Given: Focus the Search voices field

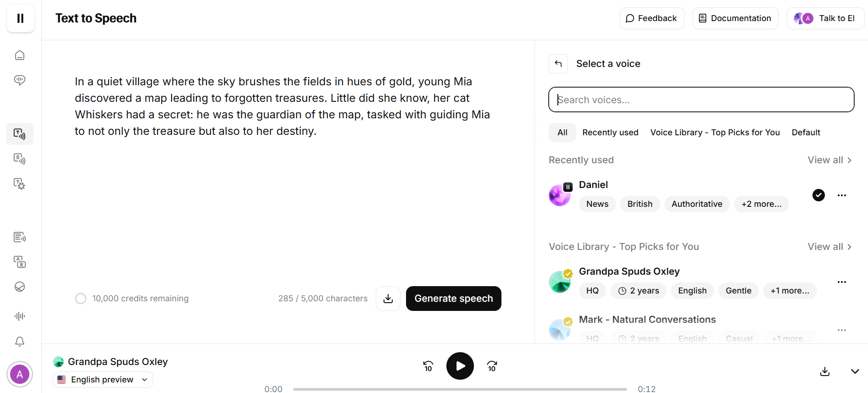Looking at the screenshot, I should pos(701,100).
